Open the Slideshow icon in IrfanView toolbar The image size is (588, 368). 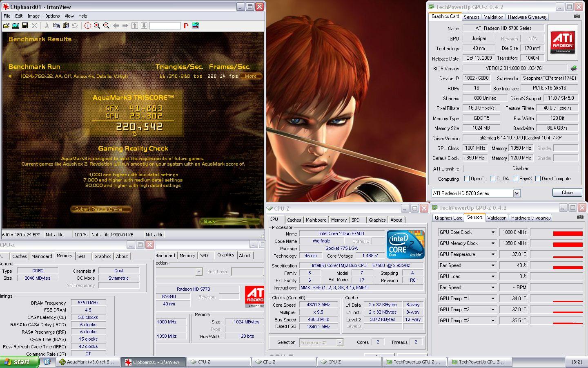coord(16,25)
